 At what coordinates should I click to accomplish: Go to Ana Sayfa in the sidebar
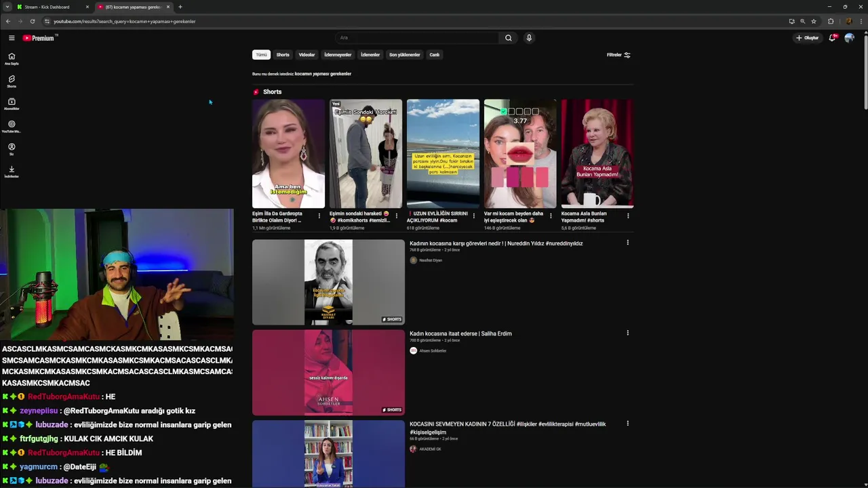[x=12, y=58]
